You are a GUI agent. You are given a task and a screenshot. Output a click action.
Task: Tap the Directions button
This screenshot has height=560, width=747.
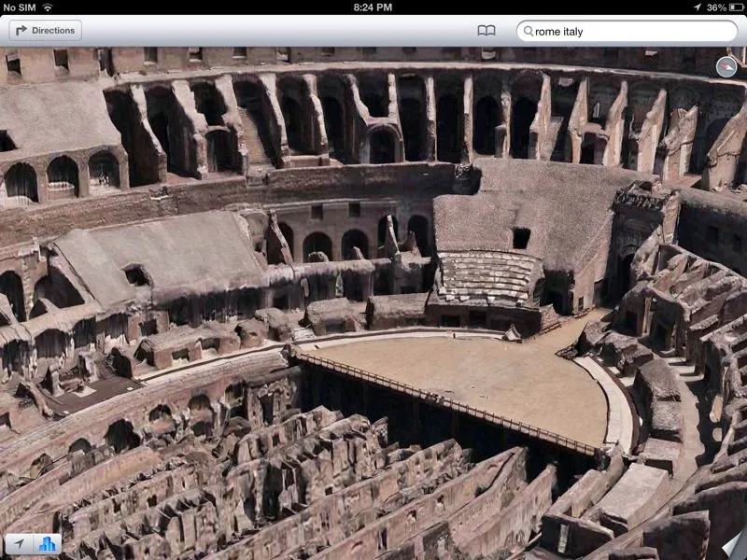tap(45, 31)
